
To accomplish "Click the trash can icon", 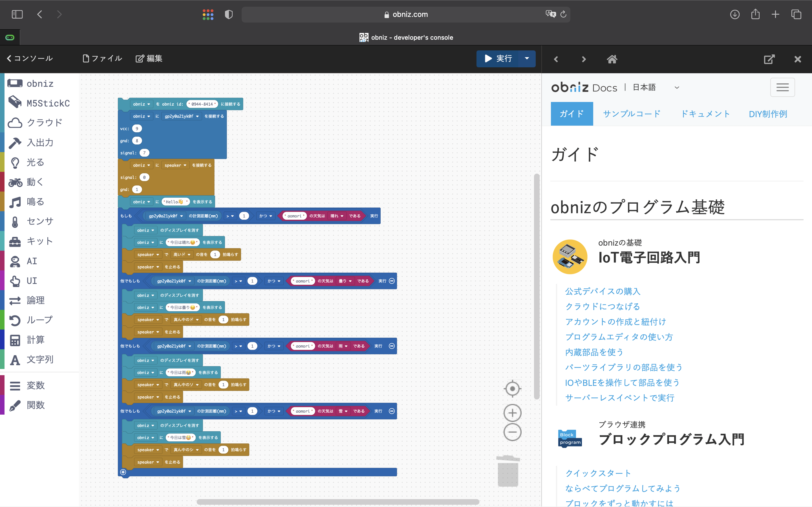I will point(508,471).
